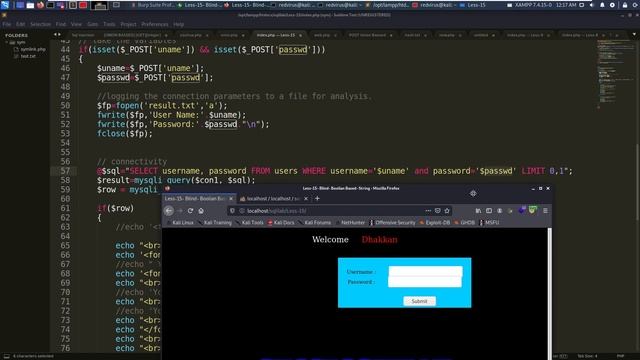Click the Sublime Text minimap

pos(616,73)
